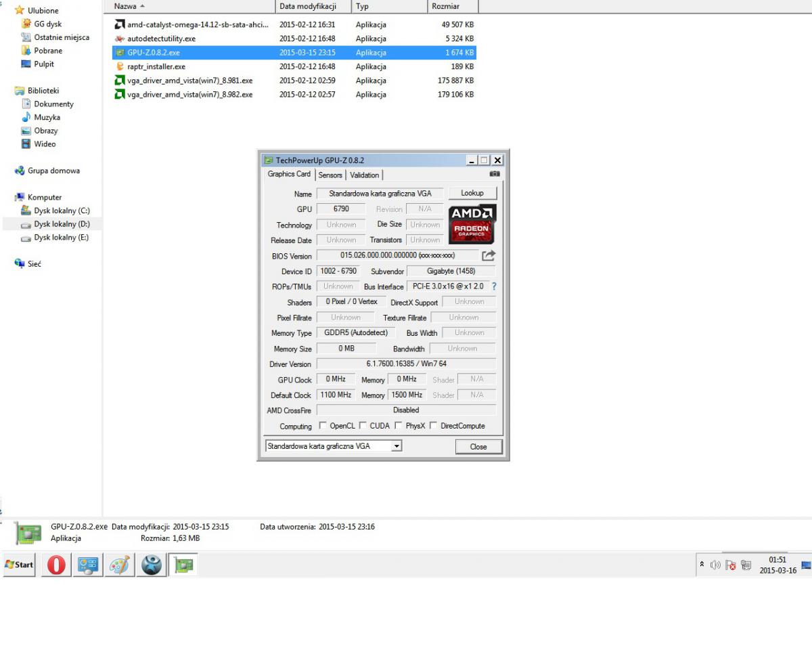Select the vga_driver 8.982 file icon
This screenshot has width=812, height=650.
tap(120, 94)
